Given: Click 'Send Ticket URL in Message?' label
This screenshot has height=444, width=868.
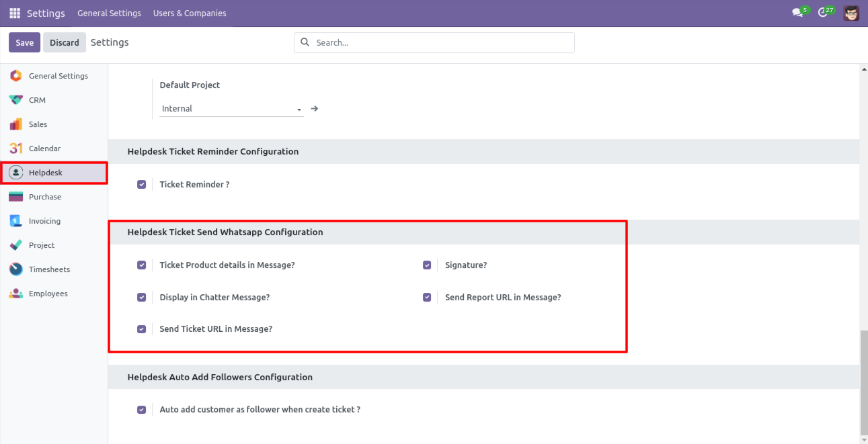Looking at the screenshot, I should [x=216, y=329].
